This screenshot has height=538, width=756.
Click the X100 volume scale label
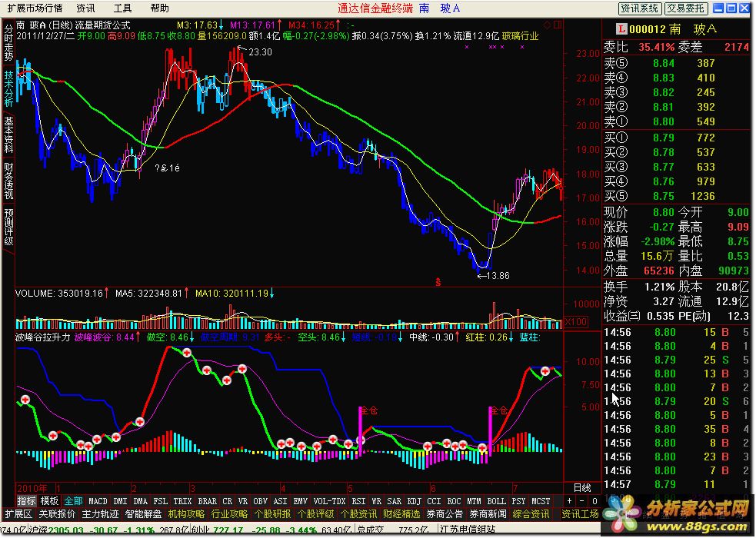pyautogui.click(x=576, y=322)
